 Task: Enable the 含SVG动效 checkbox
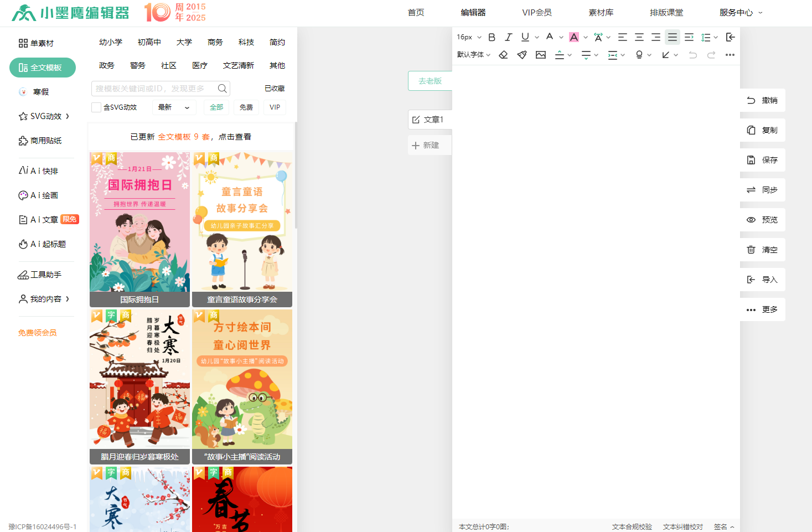(x=96, y=107)
